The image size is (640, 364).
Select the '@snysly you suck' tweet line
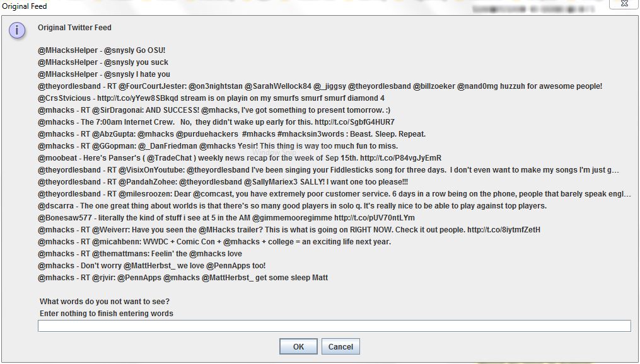click(x=103, y=62)
